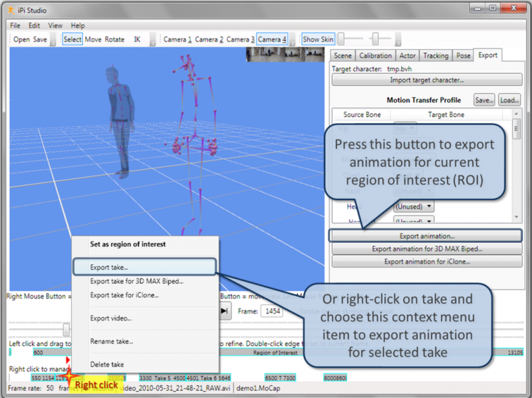The height and width of the screenshot is (398, 532).
Task: Open the View menu
Action: (55, 25)
